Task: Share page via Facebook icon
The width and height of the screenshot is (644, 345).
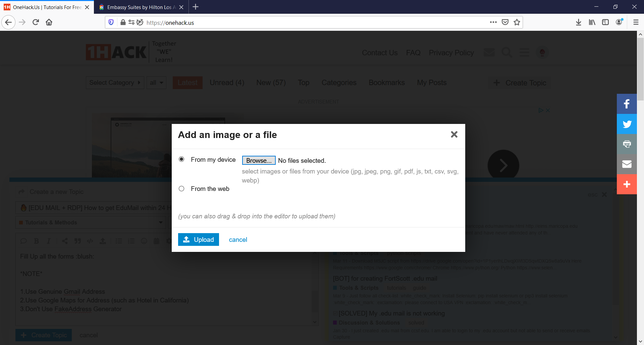Action: coord(627,104)
